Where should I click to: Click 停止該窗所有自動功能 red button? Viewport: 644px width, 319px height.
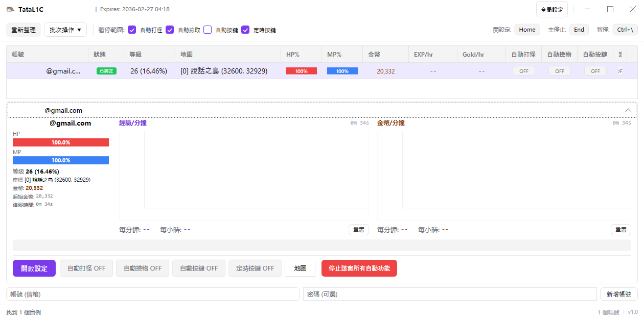tap(359, 268)
